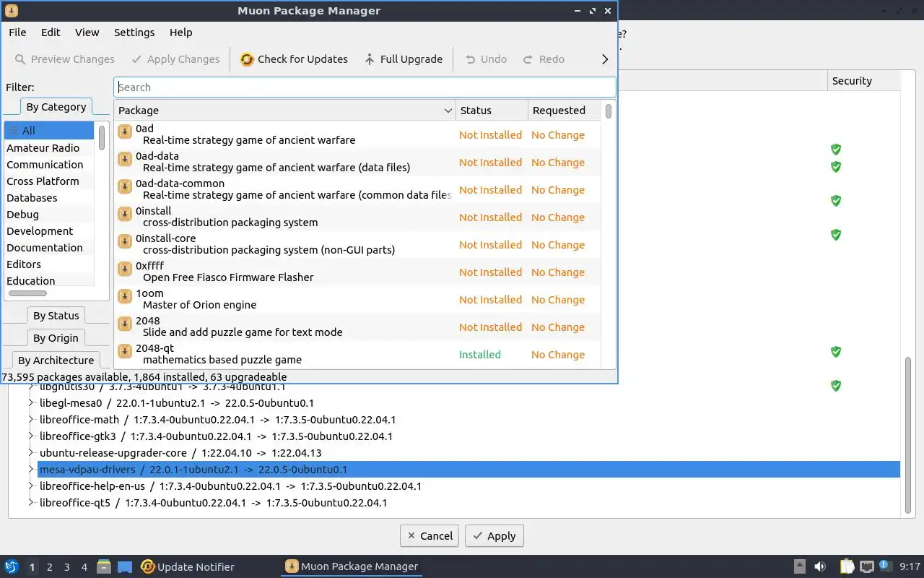Image resolution: width=924 pixels, height=578 pixels.
Task: Open the Help menu
Action: coord(180,33)
